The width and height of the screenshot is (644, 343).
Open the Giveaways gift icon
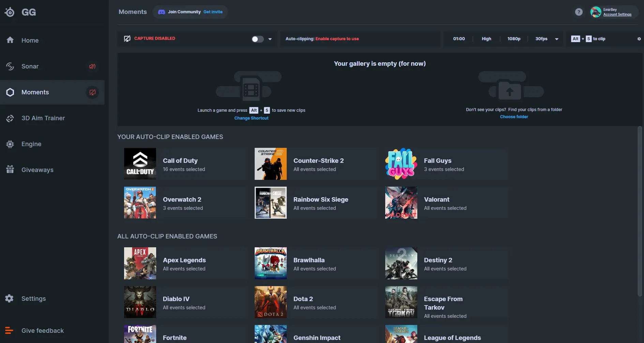coord(10,169)
